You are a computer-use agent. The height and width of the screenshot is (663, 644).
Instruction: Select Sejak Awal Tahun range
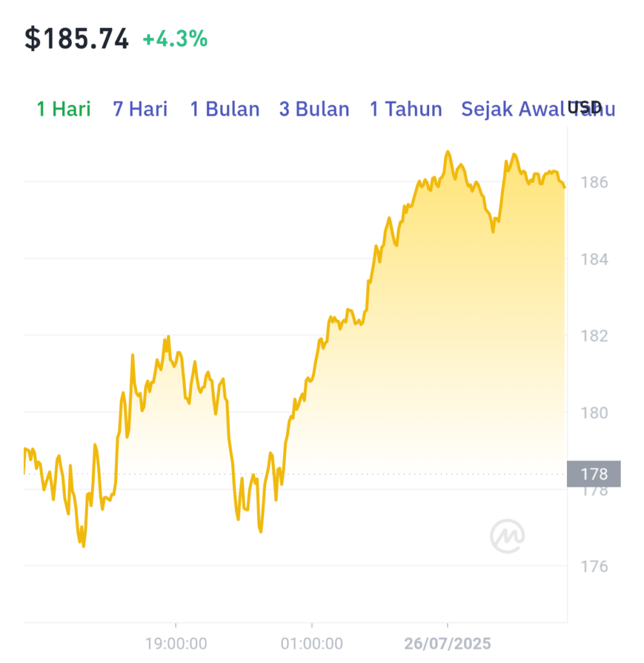(x=538, y=109)
